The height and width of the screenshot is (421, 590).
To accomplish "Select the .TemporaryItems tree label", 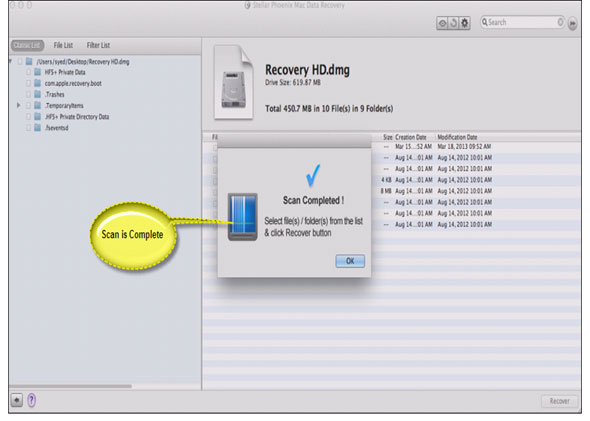I will pos(64,106).
